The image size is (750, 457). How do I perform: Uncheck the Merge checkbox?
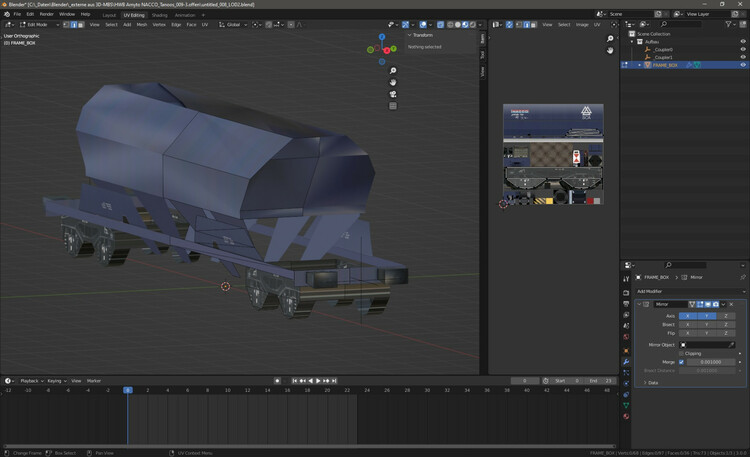(682, 362)
